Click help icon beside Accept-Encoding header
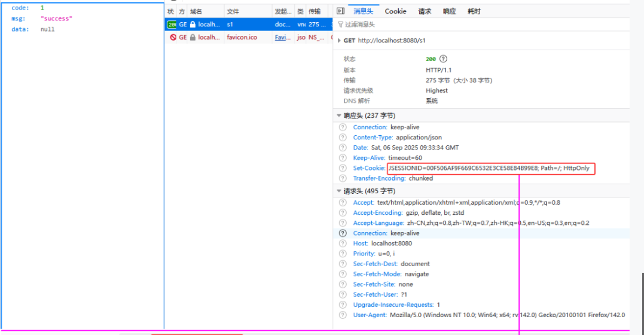Viewport: 644px width, 335px height. tap(343, 213)
